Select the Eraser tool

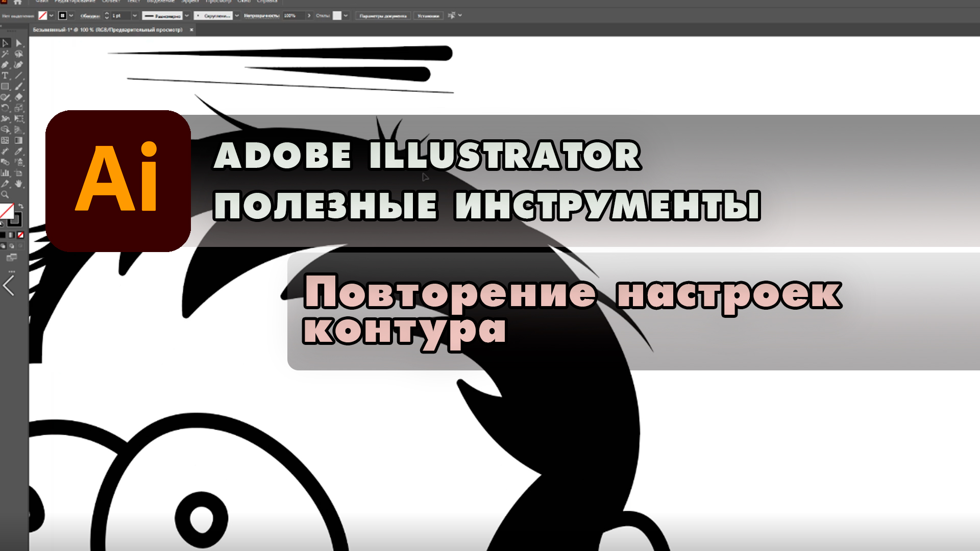coord(19,97)
